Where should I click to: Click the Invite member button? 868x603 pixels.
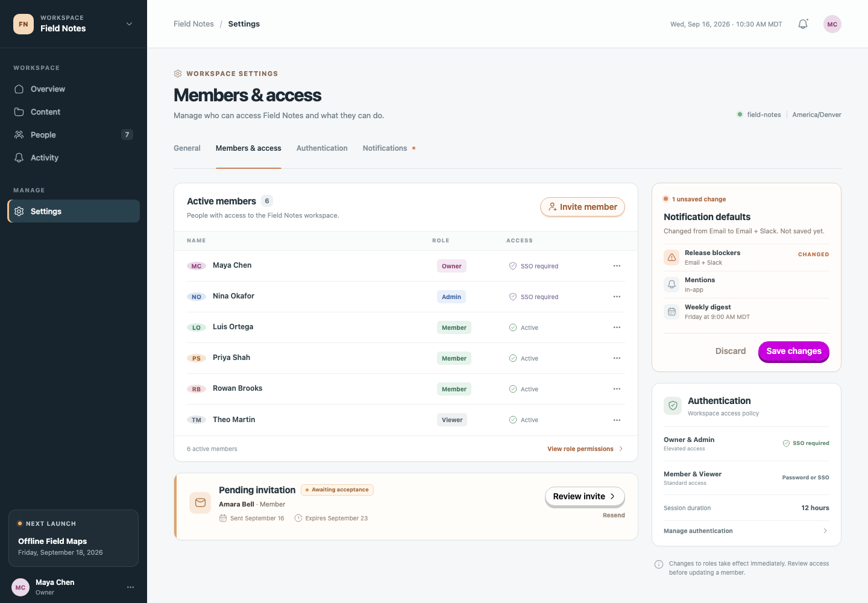(582, 207)
